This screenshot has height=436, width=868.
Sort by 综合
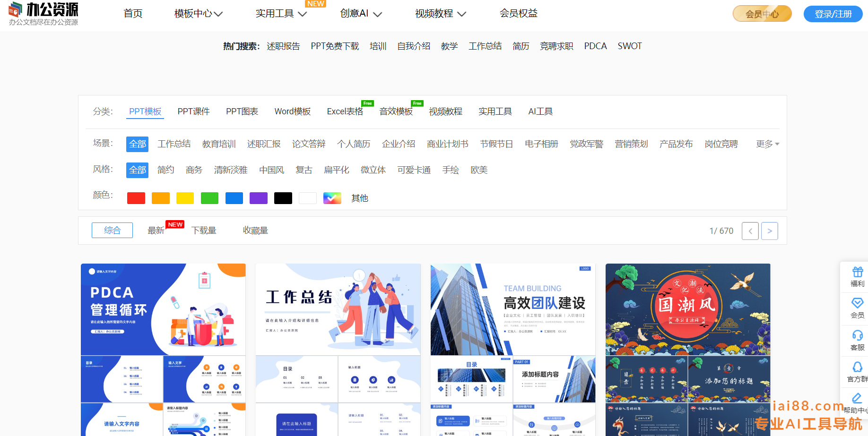coord(112,231)
